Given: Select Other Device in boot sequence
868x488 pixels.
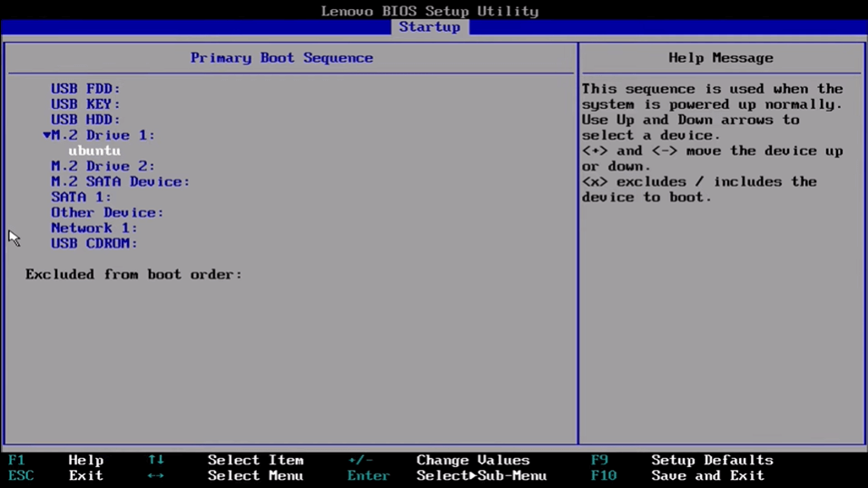Looking at the screenshot, I should click(x=107, y=212).
